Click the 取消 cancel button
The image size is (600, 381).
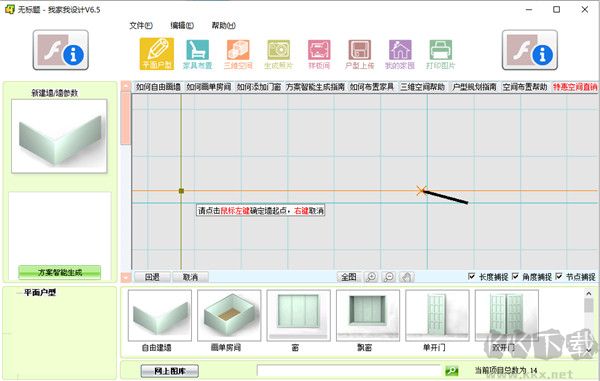click(190, 277)
